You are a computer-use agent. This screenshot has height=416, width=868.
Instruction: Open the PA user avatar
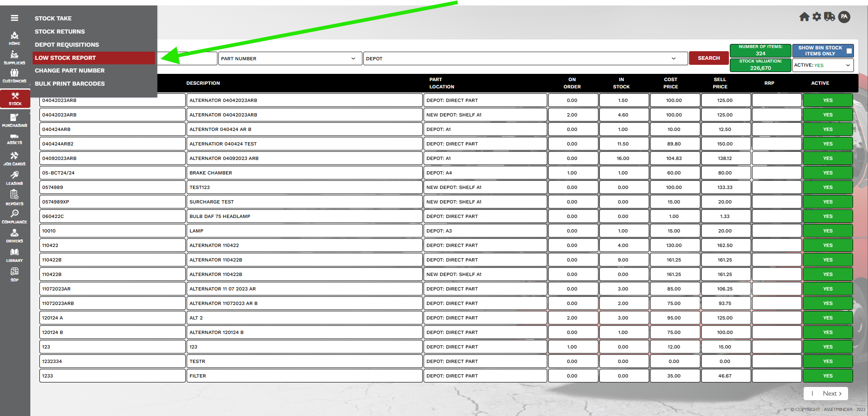[844, 17]
